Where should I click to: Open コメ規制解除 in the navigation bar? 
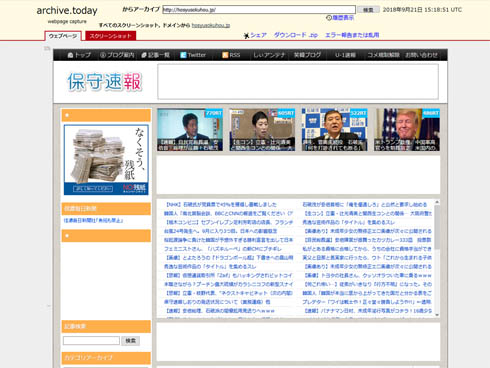pos(383,55)
